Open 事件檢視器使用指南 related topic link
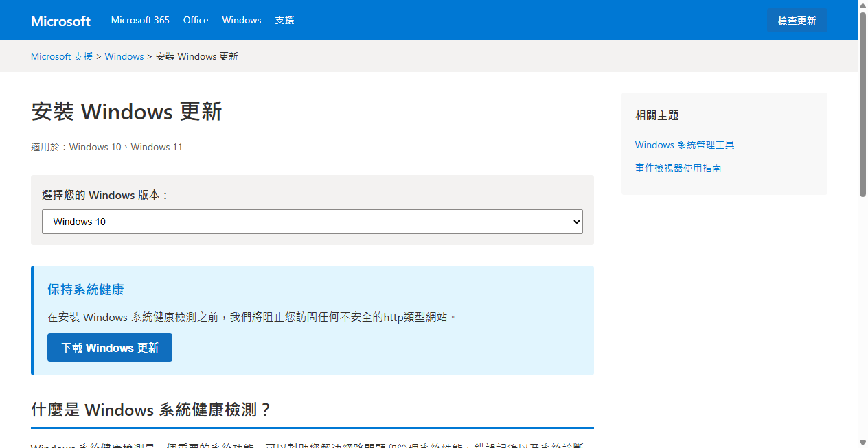Screen dimensions: 868x448 point(678,168)
